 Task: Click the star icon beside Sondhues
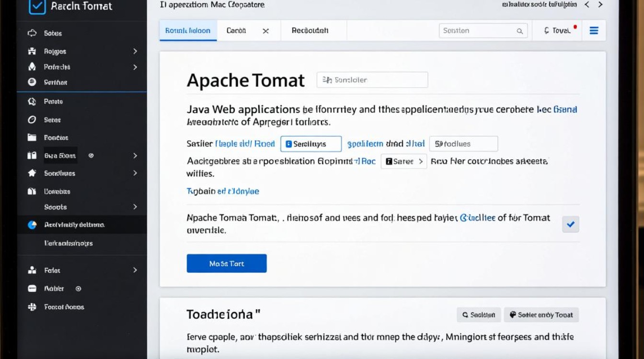point(32,173)
